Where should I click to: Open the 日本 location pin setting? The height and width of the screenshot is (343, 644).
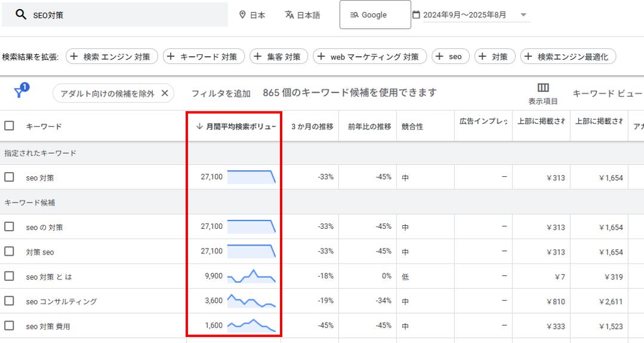pos(252,15)
